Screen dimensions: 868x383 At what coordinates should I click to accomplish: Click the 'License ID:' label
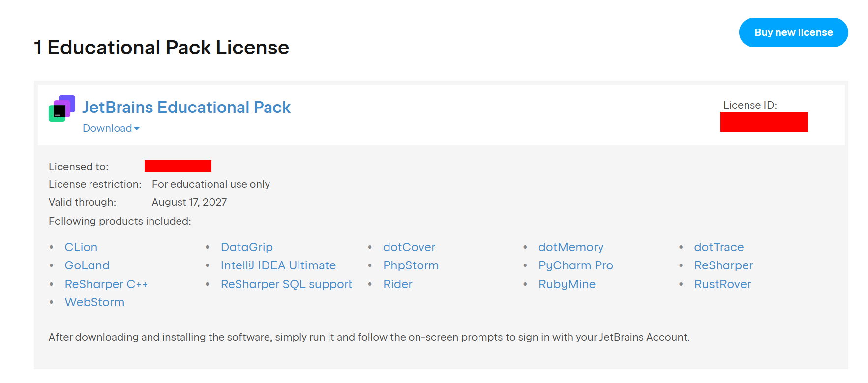[x=750, y=105]
